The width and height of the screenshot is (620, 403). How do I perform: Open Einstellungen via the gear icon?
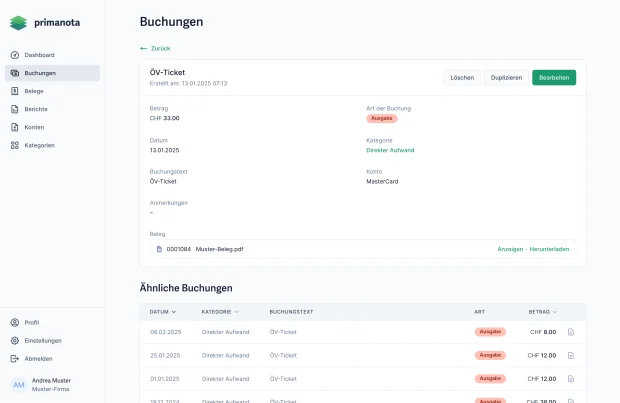[x=15, y=341]
